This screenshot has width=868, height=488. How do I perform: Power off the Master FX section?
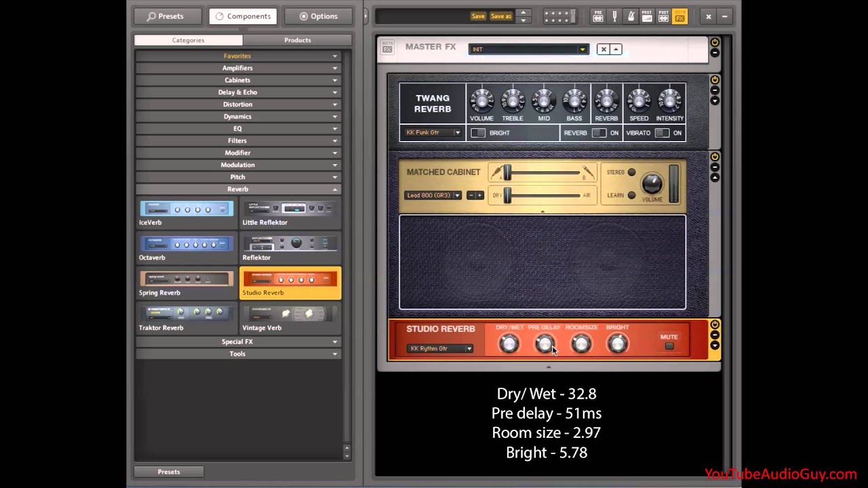715,43
